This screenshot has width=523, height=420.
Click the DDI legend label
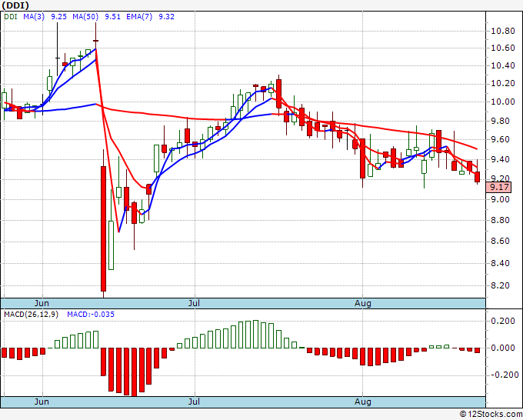click(10, 17)
